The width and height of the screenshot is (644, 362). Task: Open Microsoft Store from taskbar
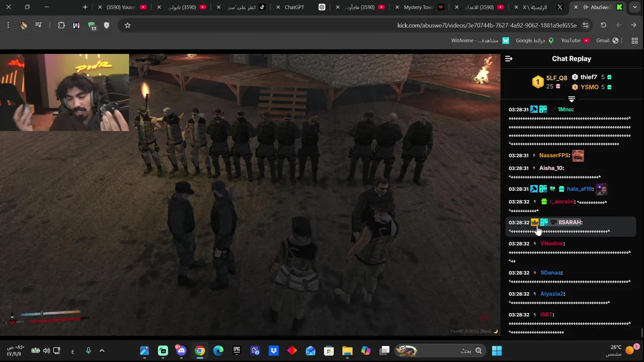329,350
